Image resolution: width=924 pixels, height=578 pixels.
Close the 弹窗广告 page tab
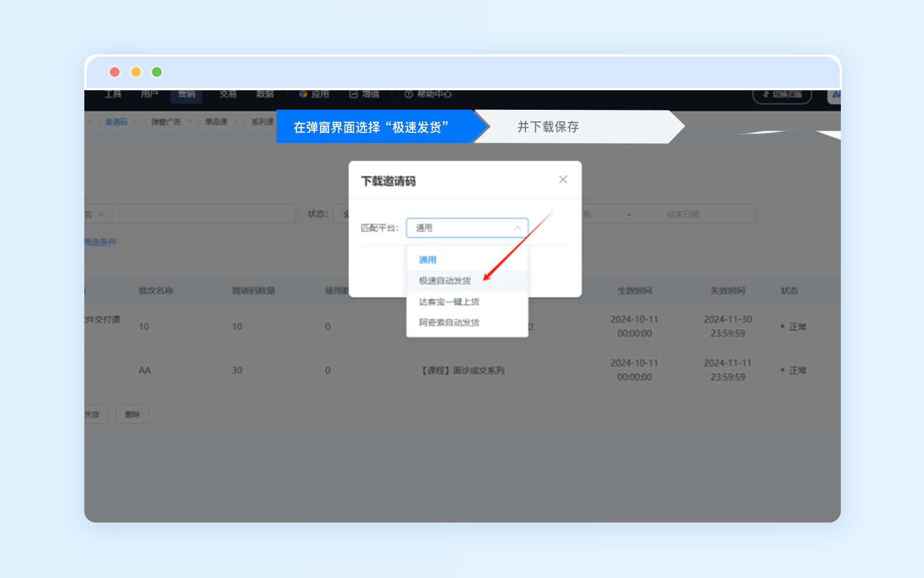[189, 122]
